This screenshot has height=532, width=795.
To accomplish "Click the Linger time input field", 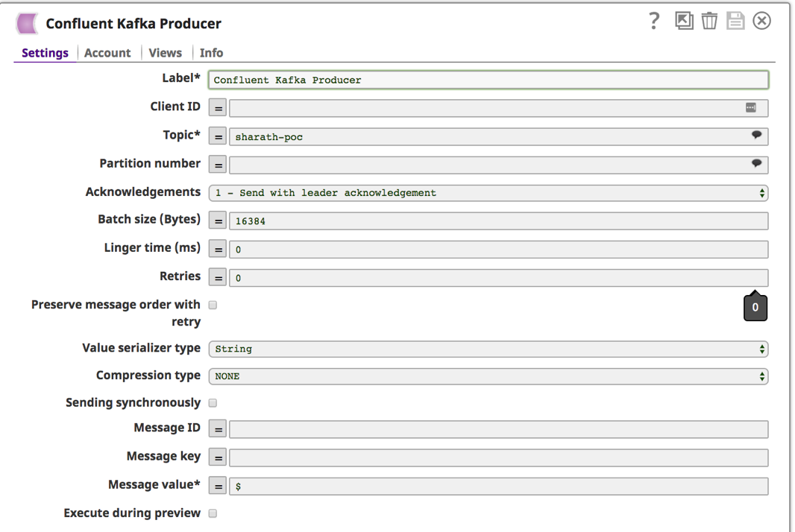I will coord(499,250).
